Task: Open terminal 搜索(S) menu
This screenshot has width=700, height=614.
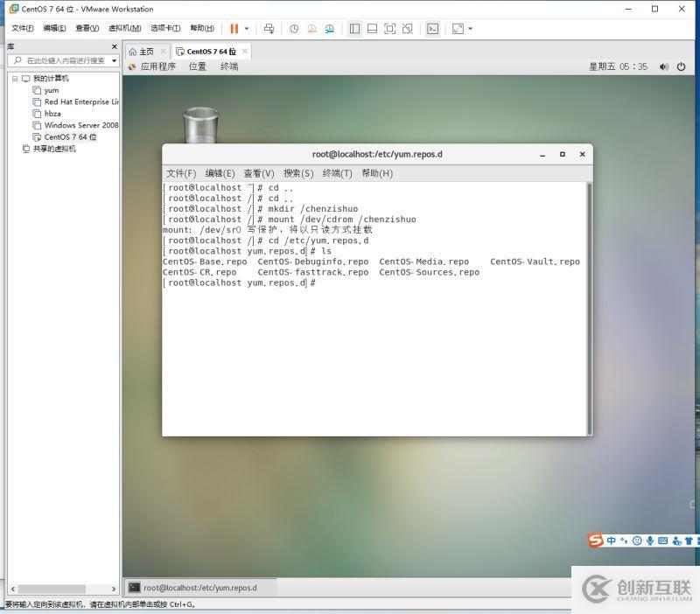Action: [x=298, y=173]
